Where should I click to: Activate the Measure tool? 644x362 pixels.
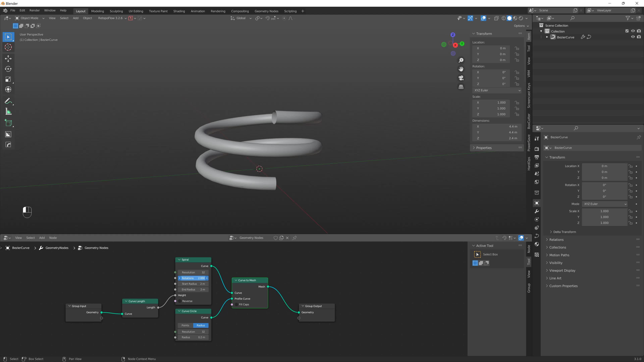pos(8,111)
